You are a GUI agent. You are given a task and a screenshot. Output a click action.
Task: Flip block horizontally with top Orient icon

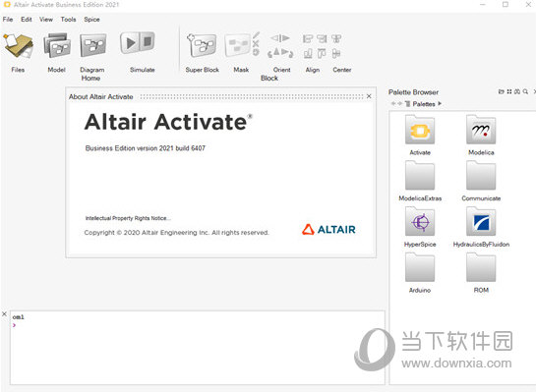pos(280,38)
